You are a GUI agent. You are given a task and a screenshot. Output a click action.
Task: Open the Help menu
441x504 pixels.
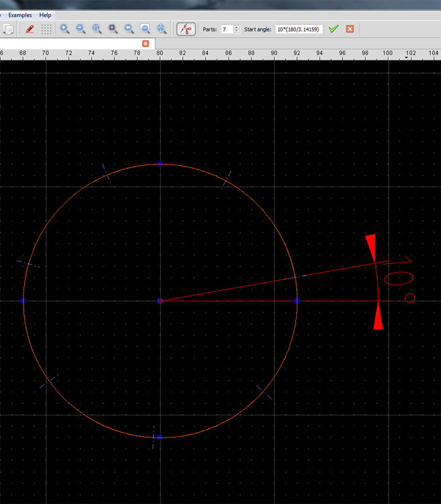[x=45, y=15]
